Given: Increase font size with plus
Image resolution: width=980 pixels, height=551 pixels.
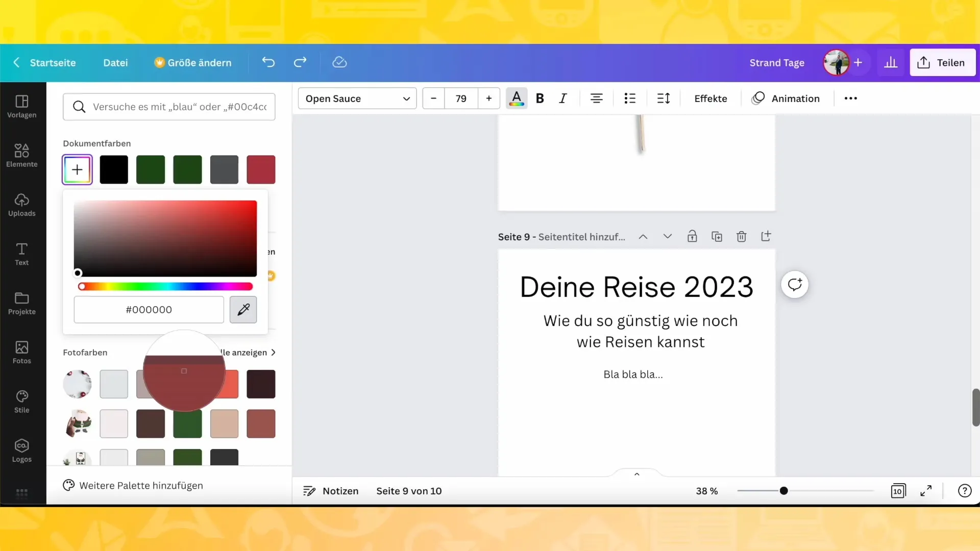Looking at the screenshot, I should [x=489, y=98].
